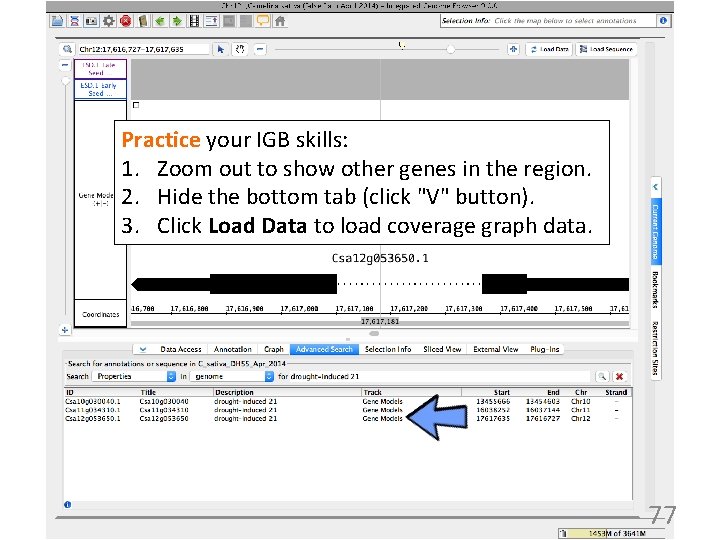Zoom in horizontally with plus button
Screen dimensions: 720x540
[513, 49]
